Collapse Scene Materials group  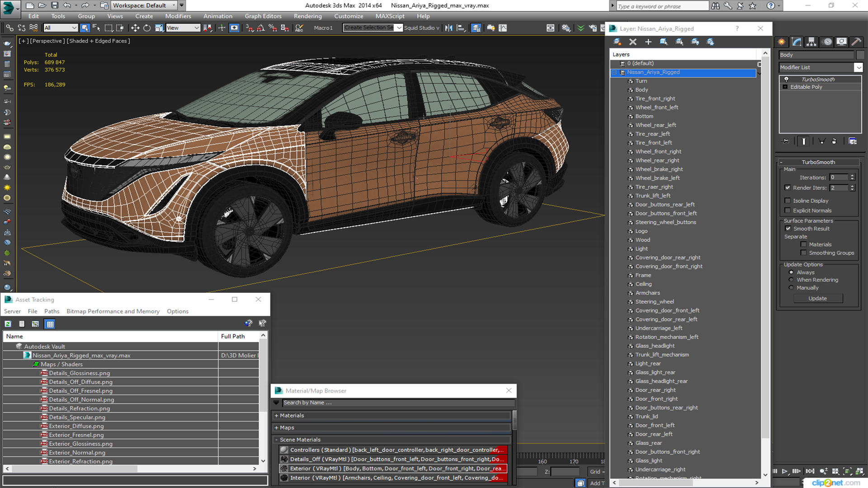276,440
